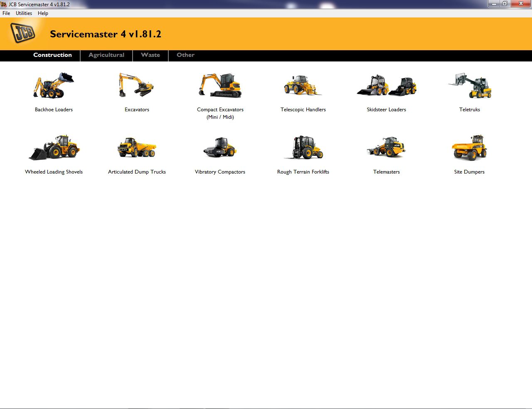Click the Articulated Dump Trucks label

(137, 172)
